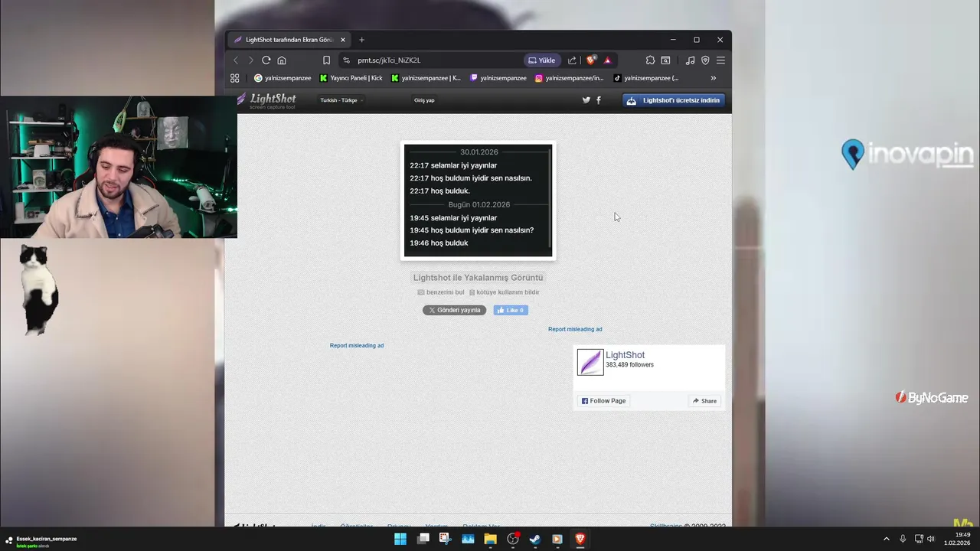Open the media control music note icon
This screenshot has width=980, height=551.
691,60
